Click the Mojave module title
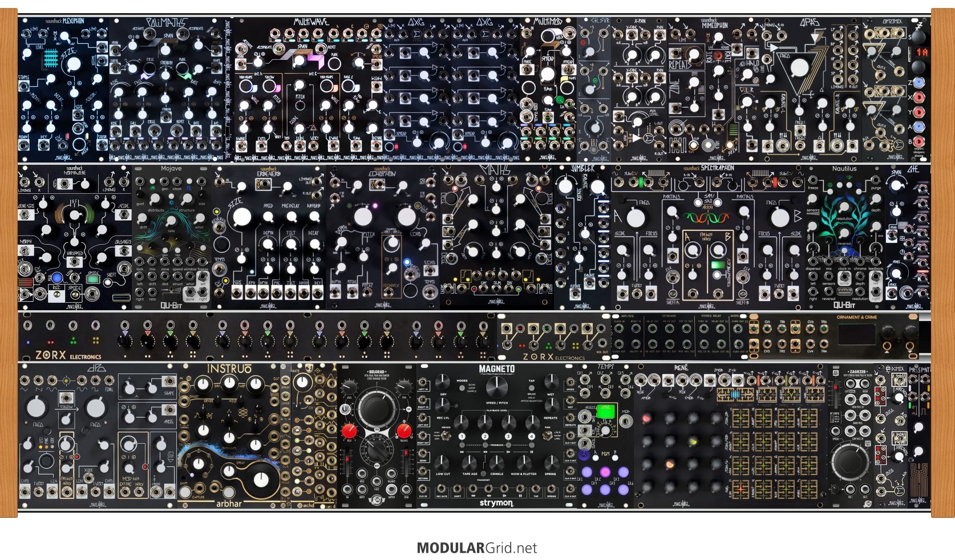The width and height of the screenshot is (955, 560). coord(171,169)
